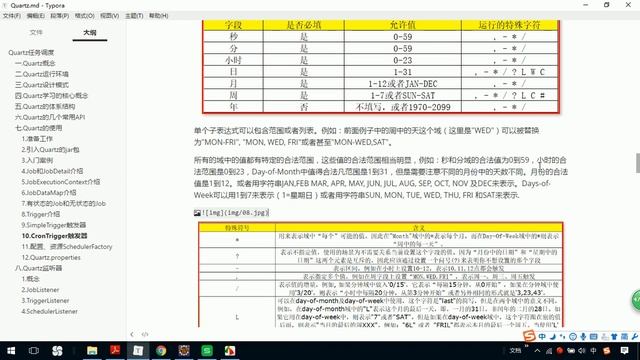Screen dimensions: 640x360
Task: Open outline item 1.准备工作
Action: pyautogui.click(x=37, y=139)
